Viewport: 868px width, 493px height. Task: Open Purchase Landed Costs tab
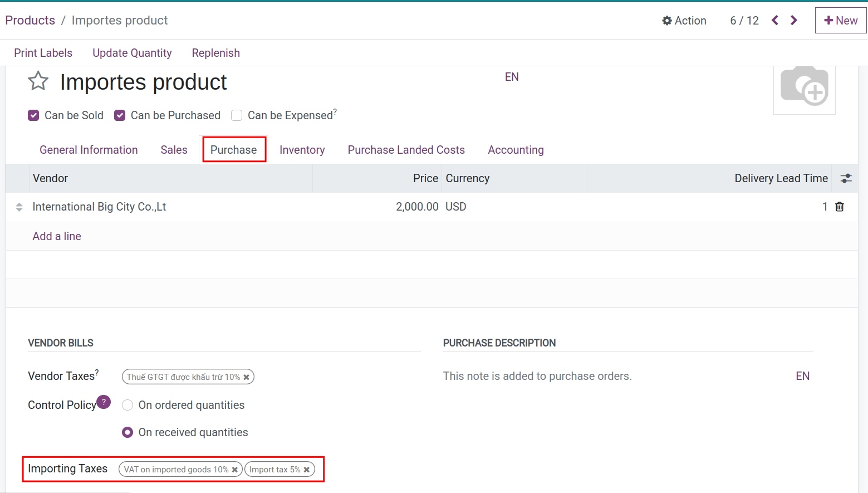406,150
